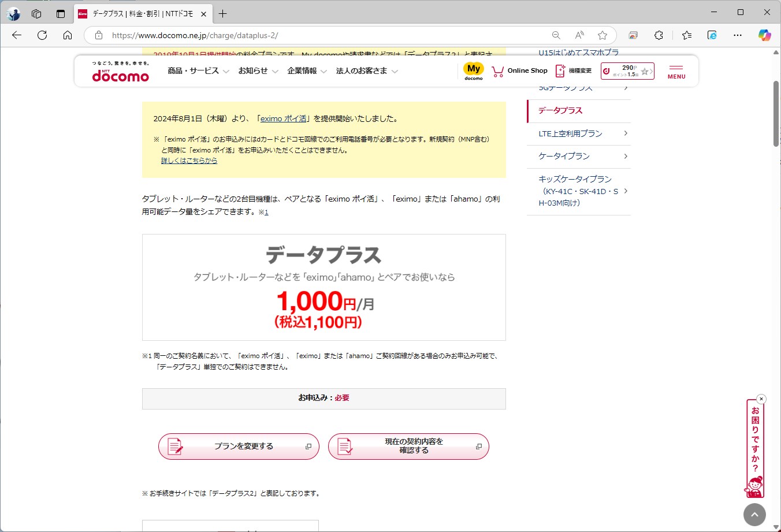Viewport: 781px width, 532px height.
Task: Open Online Shop cart
Action: point(519,71)
